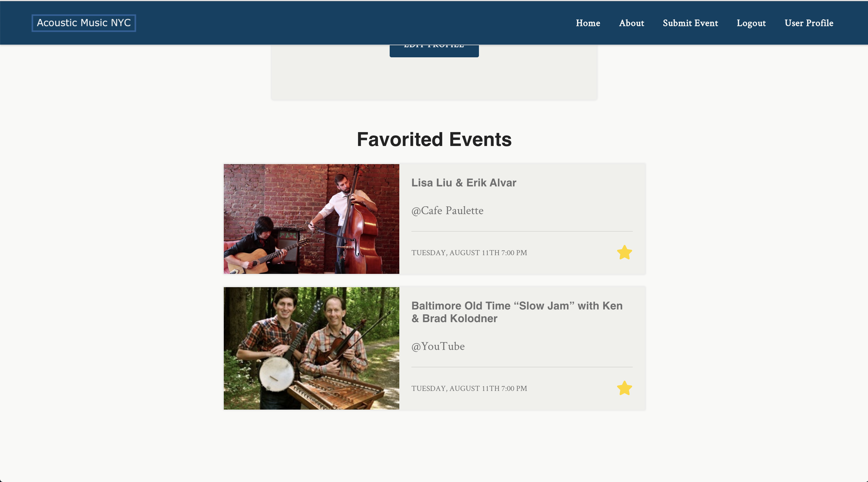Click the banjo and fiddle duo photo
Viewport: 868px width, 482px height.
coord(311,348)
